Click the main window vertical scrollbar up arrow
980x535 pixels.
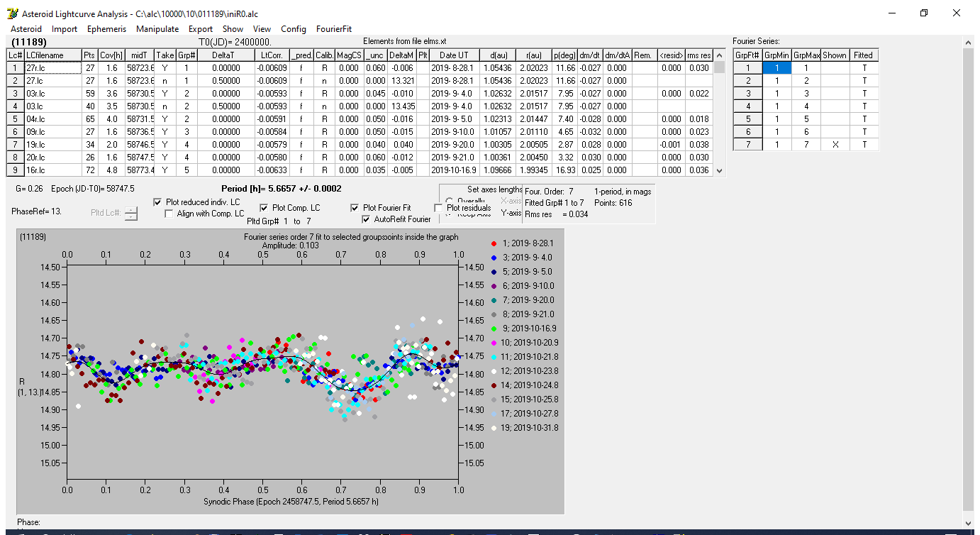[x=969, y=43]
